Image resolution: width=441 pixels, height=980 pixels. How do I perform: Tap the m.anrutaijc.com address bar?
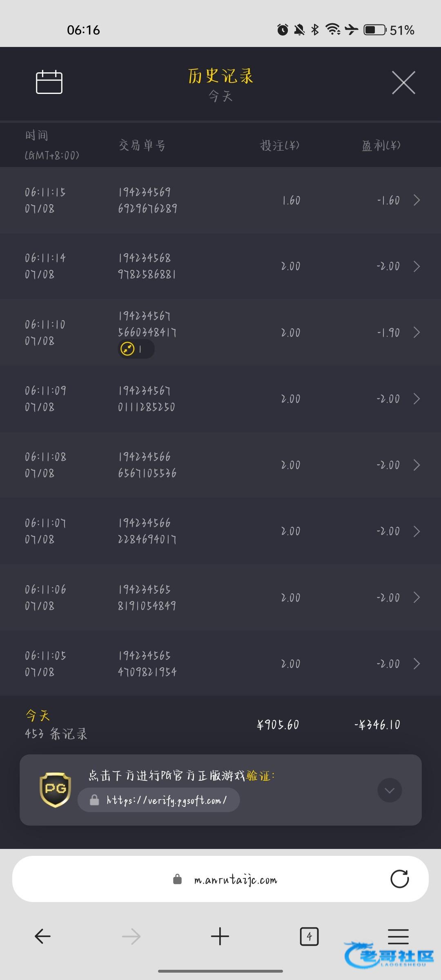pos(235,880)
